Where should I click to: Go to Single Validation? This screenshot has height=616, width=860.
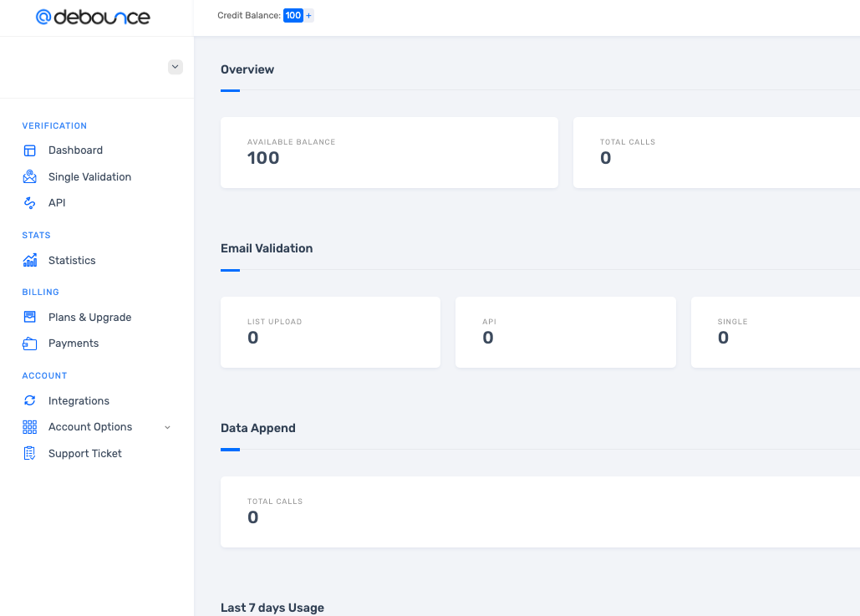tap(90, 176)
